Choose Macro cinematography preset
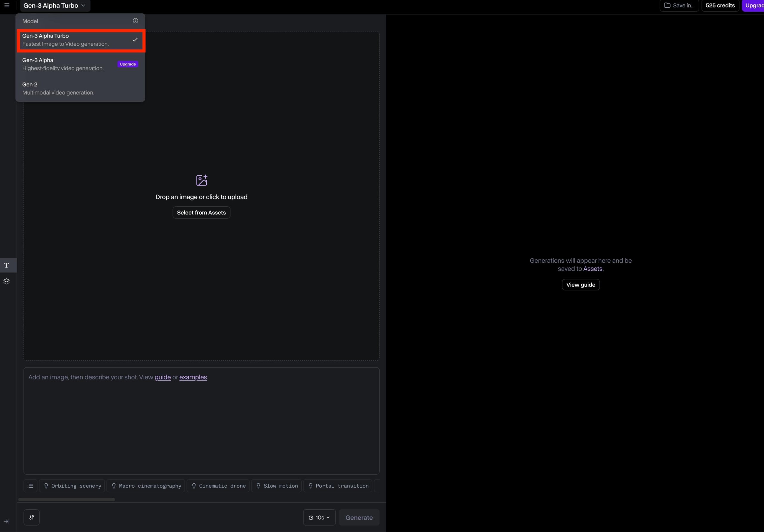The height and width of the screenshot is (532, 764). [146, 486]
